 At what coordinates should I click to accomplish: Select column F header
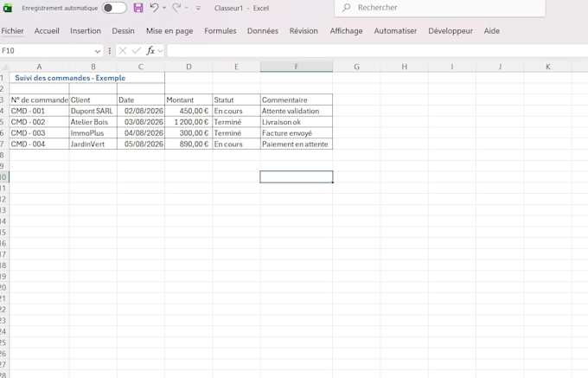click(297, 67)
